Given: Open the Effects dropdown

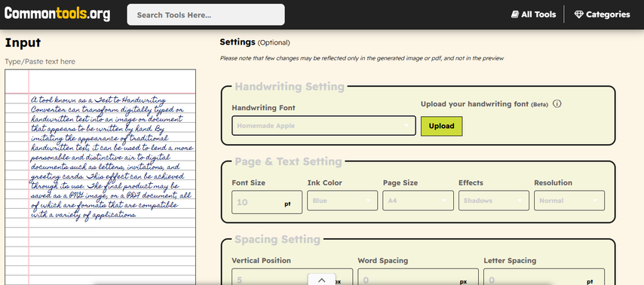Looking at the screenshot, I should 494,201.
